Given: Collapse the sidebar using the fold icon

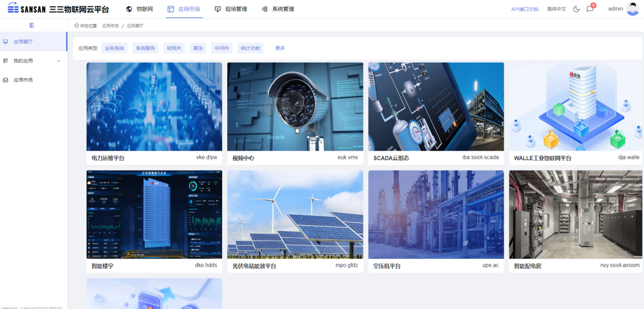Looking at the screenshot, I should [32, 25].
